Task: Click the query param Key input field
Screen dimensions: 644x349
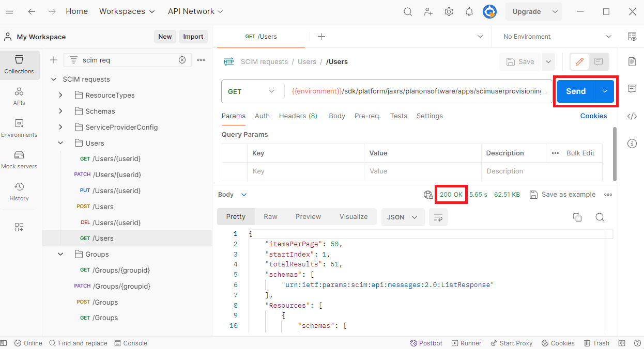Action: tap(305, 171)
